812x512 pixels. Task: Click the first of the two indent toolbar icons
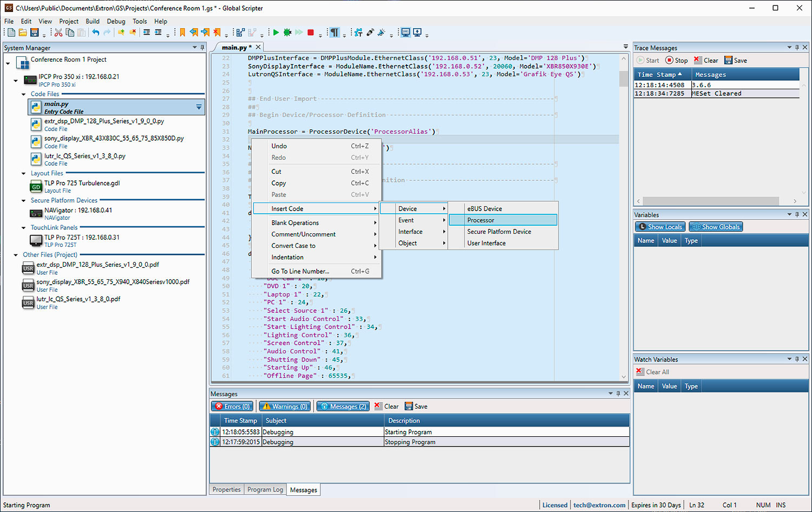tap(147, 32)
